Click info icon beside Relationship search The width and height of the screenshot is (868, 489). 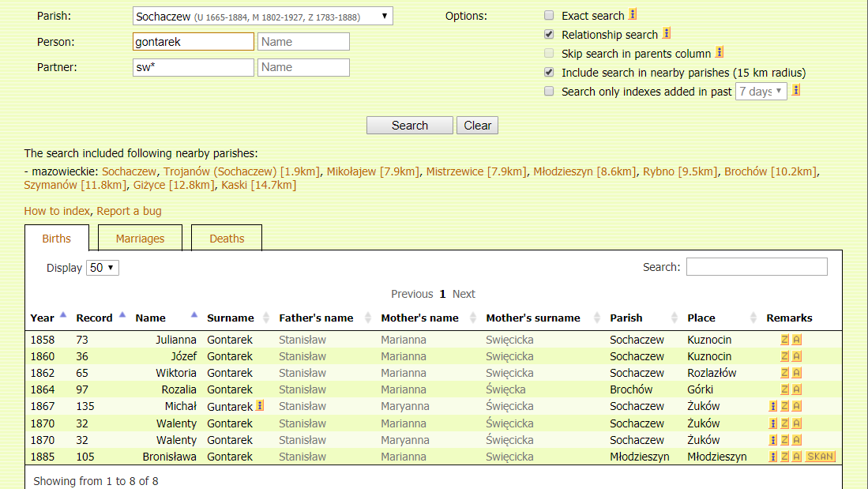coord(667,34)
